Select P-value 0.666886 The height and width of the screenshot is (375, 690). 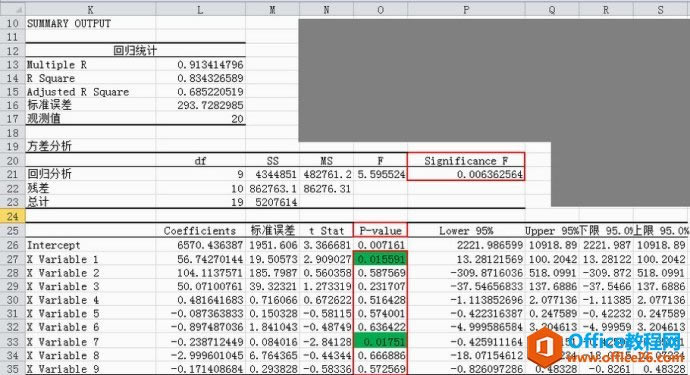(x=381, y=356)
